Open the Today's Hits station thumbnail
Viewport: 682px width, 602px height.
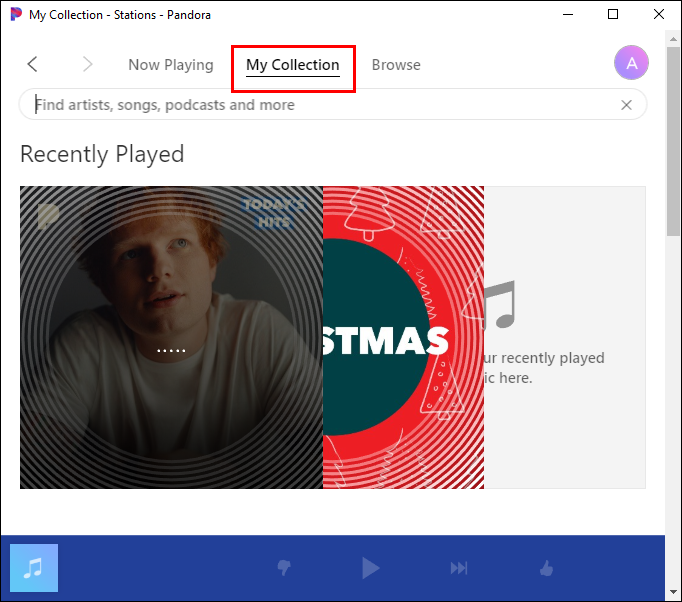(x=171, y=338)
